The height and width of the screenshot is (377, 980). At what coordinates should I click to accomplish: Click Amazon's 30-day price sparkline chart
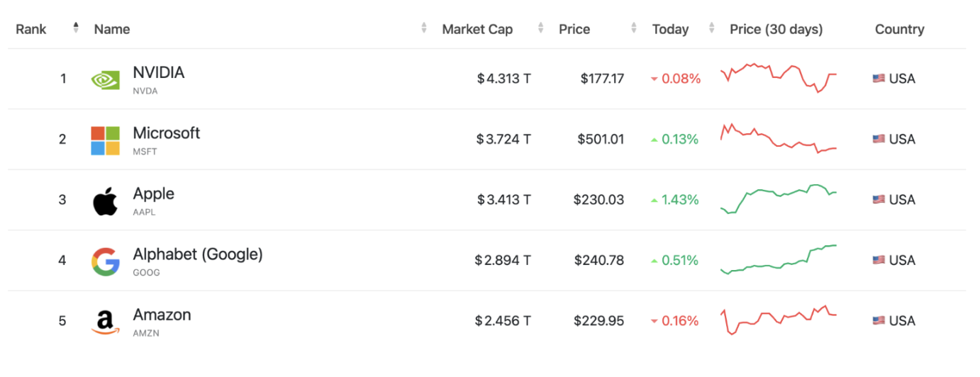(x=779, y=320)
